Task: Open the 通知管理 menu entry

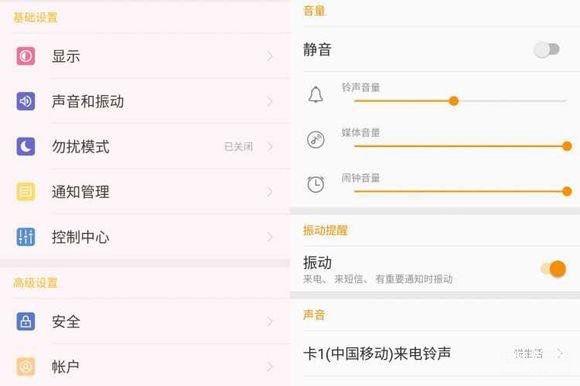Action: click(x=145, y=192)
